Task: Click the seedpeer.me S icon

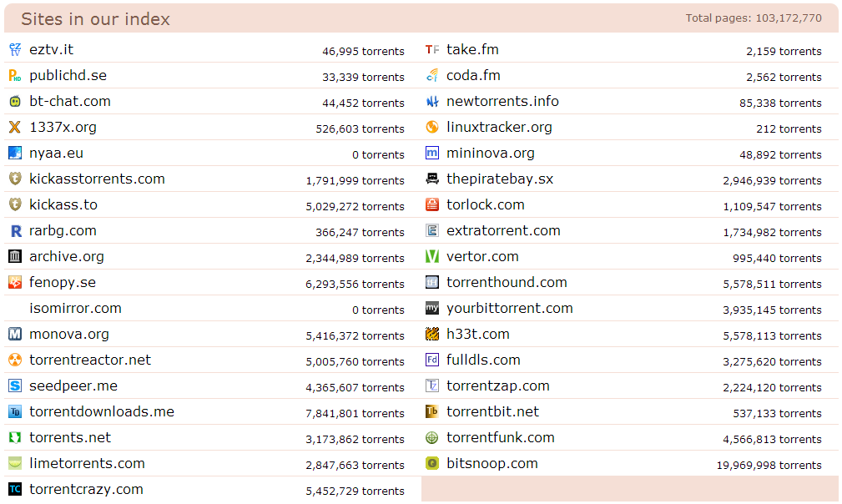Action: [15, 386]
